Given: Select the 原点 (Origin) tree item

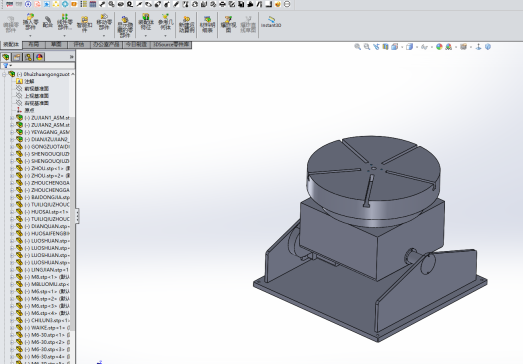Looking at the screenshot, I should (26, 110).
